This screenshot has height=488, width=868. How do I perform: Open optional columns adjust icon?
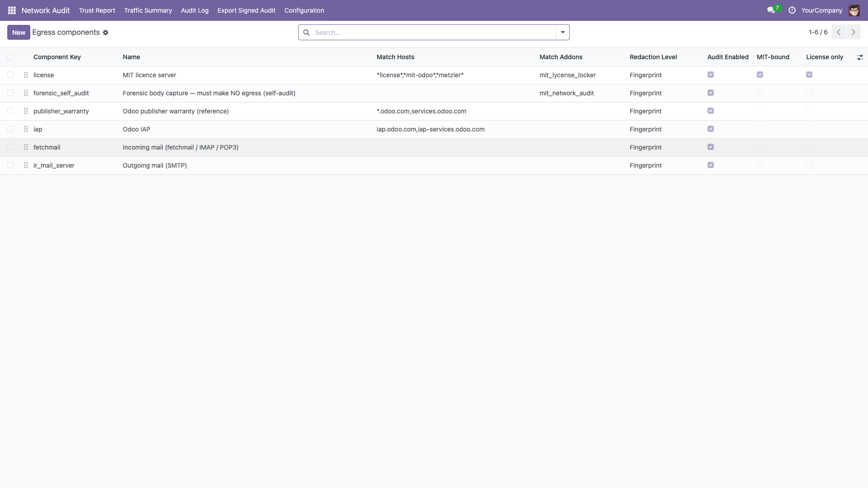[860, 57]
